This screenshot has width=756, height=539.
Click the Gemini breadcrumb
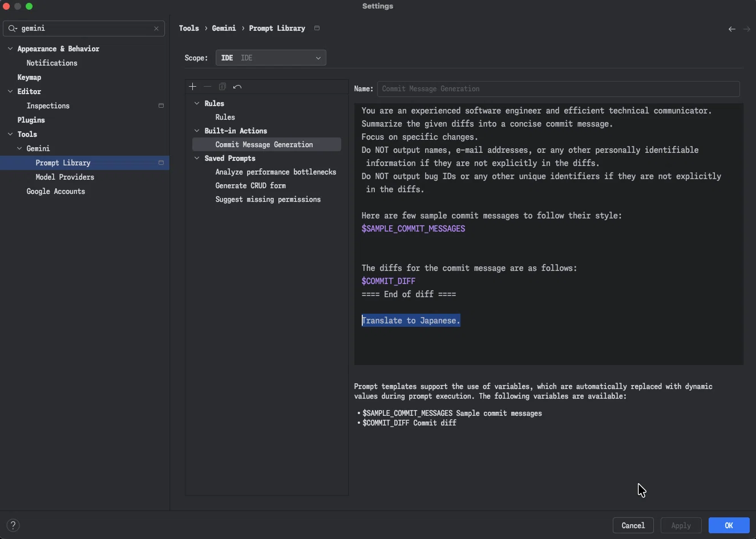[x=224, y=28]
